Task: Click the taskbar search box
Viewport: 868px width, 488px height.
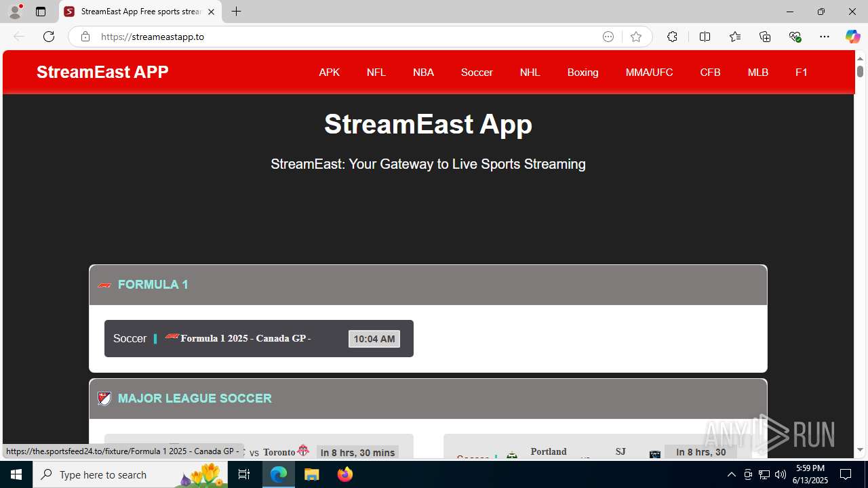Action: click(130, 474)
